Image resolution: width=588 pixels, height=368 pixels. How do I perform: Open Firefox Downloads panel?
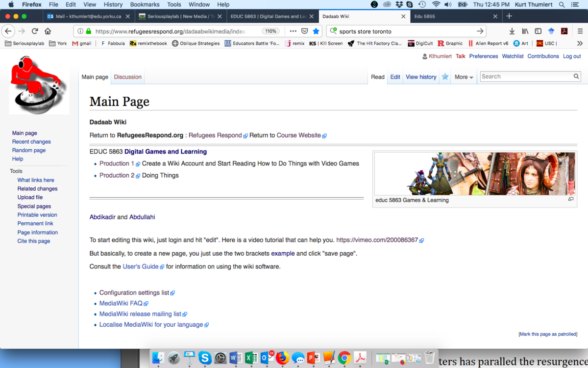[x=512, y=31]
